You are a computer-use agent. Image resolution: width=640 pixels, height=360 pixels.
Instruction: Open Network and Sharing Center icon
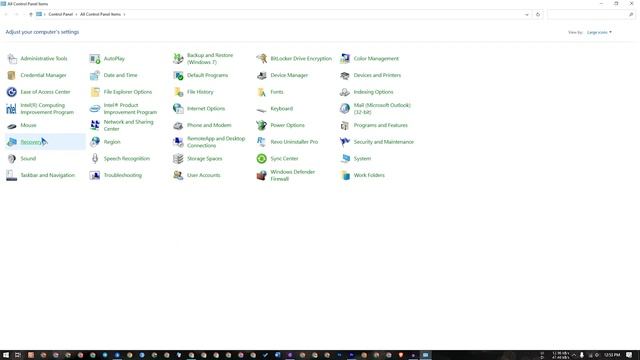[x=95, y=126]
